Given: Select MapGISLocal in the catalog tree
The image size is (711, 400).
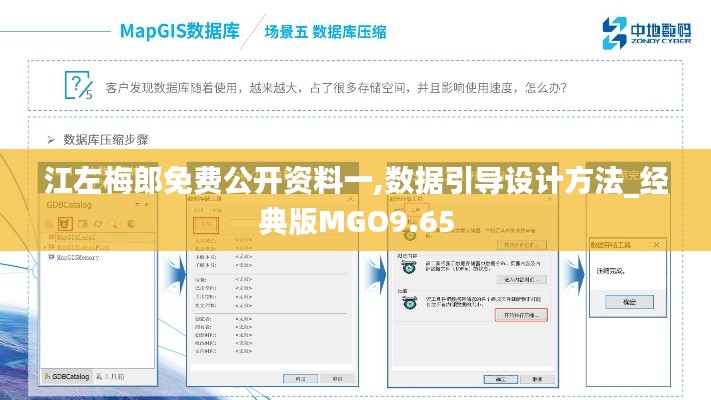Looking at the screenshot, I should [76, 237].
